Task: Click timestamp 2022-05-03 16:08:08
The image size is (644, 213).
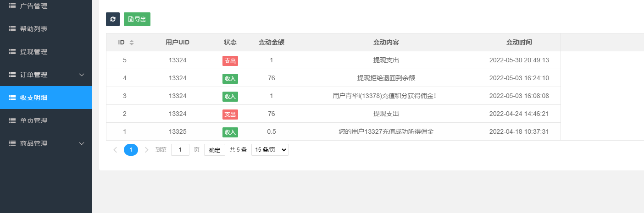Action: pyautogui.click(x=519, y=96)
